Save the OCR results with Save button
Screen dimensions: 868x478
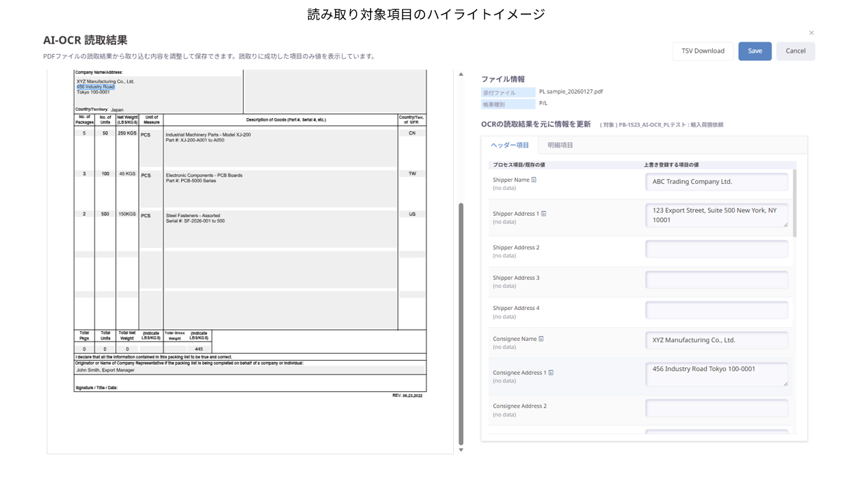point(755,51)
